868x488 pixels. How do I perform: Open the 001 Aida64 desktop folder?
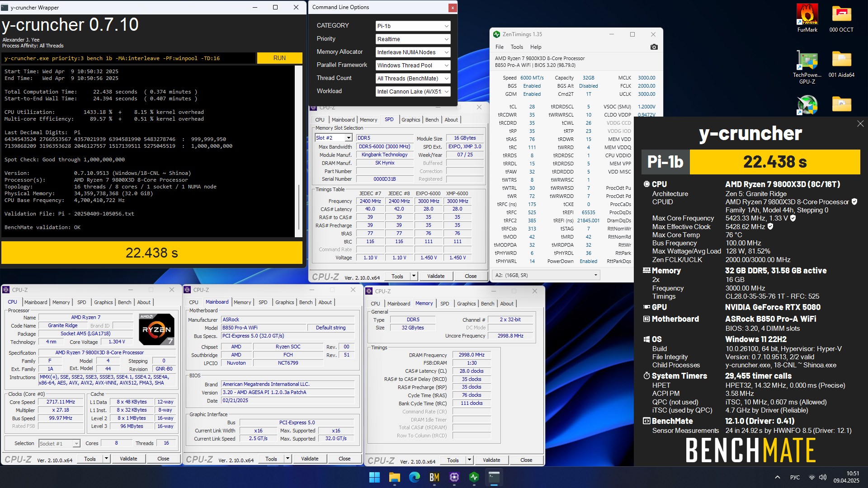coord(841,64)
